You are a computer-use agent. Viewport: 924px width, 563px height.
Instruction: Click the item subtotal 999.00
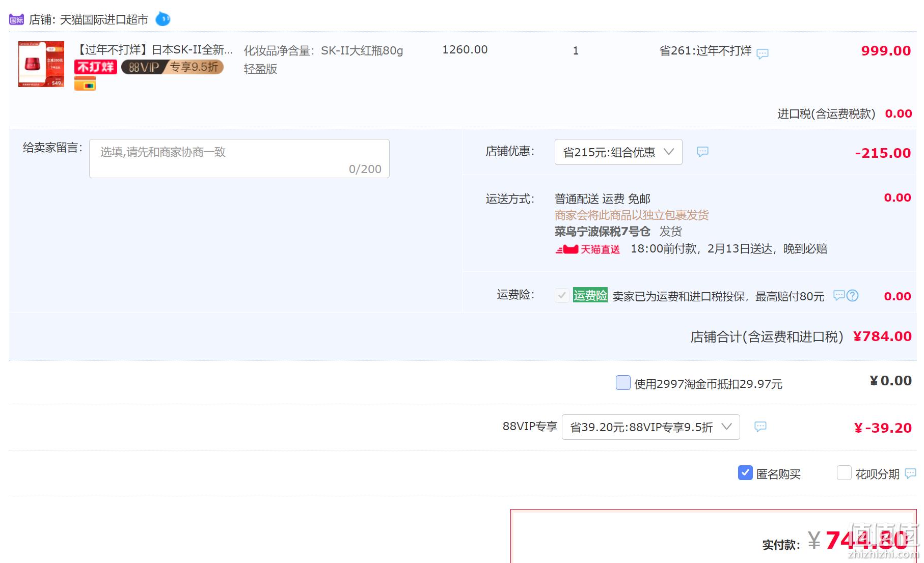(x=886, y=51)
